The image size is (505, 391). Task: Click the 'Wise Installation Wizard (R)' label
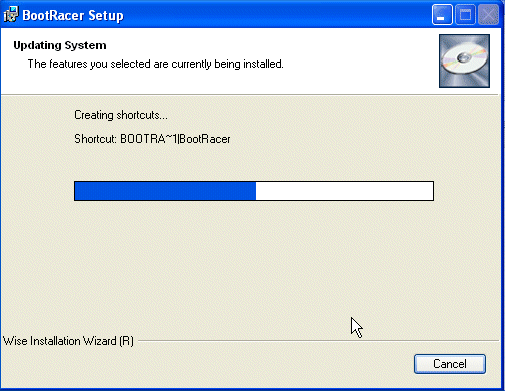click(68, 341)
